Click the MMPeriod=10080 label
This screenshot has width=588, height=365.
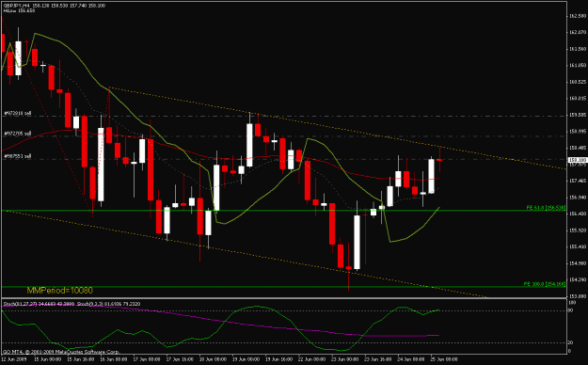pyautogui.click(x=59, y=291)
